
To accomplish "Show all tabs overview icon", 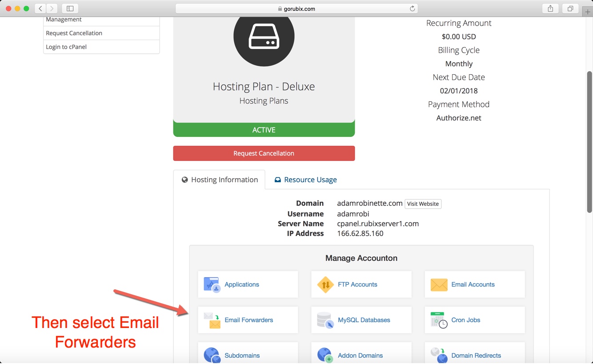I will (x=570, y=8).
